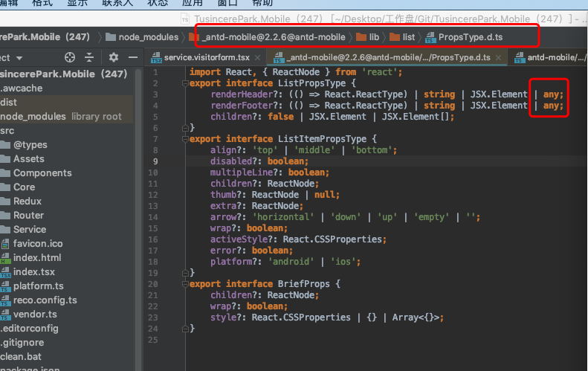588x371 pixels.
Task: Click the closing fold marker at line 6
Action: [x=185, y=129]
